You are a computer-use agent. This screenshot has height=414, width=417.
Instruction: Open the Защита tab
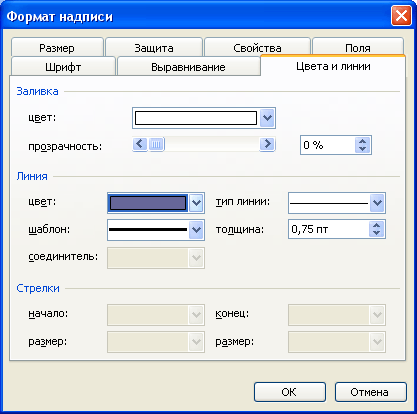click(x=154, y=48)
